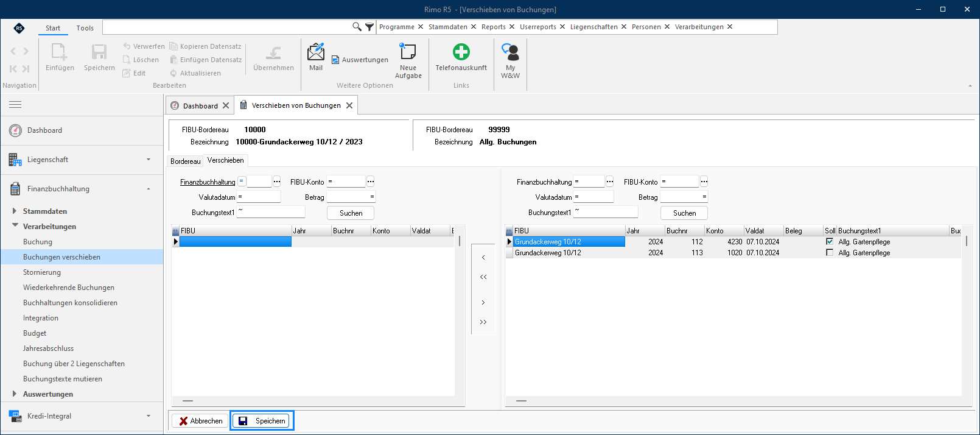Collapse the Finanzbuchhaltung sidebar section
This screenshot has height=435, width=980.
[x=149, y=189]
